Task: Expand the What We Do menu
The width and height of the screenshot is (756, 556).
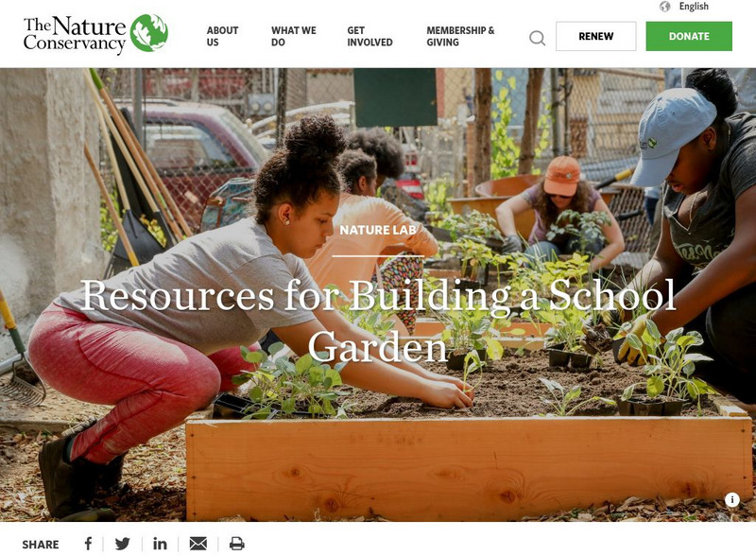Action: (294, 36)
